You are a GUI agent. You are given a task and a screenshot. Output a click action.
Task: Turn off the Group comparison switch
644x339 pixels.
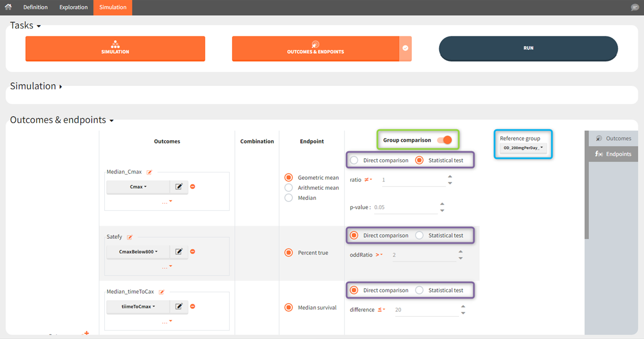[445, 140]
